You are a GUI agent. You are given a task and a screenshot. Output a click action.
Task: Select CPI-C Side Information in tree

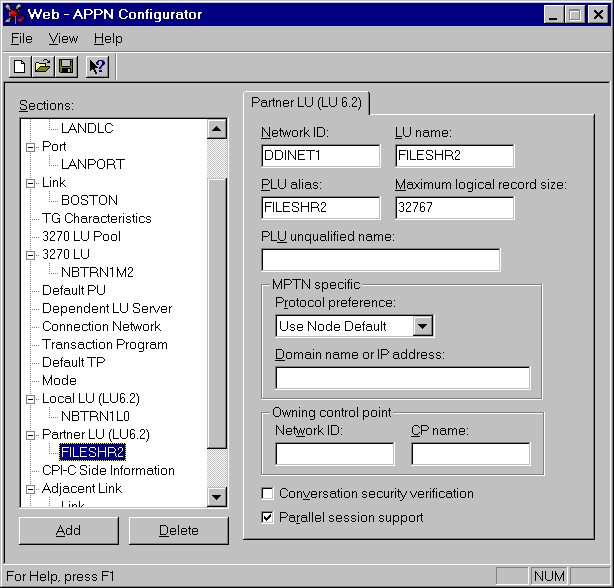pyautogui.click(x=108, y=470)
